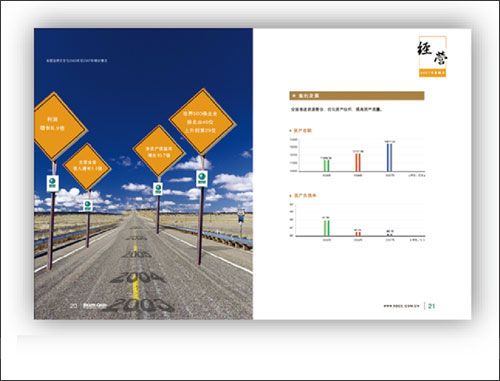The width and height of the screenshot is (500, 381).
Task: Click the green logo plate on the leftmost pole
Action: coord(52,183)
